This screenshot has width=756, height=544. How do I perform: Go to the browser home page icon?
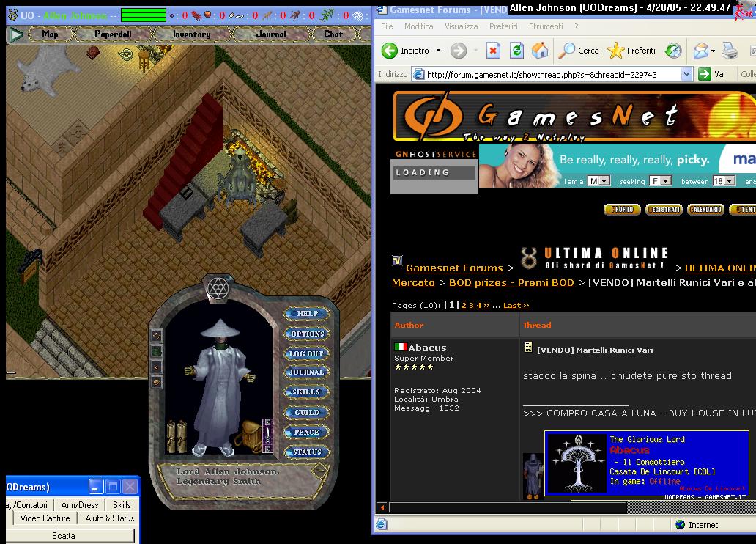coord(540,50)
